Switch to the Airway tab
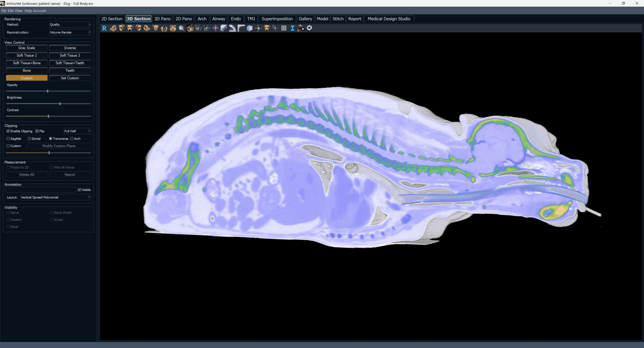644x348 pixels. tap(219, 19)
